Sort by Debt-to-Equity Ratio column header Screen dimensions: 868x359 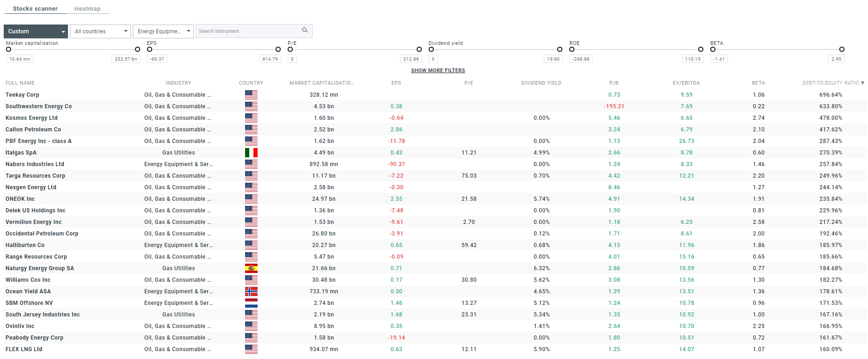831,83
